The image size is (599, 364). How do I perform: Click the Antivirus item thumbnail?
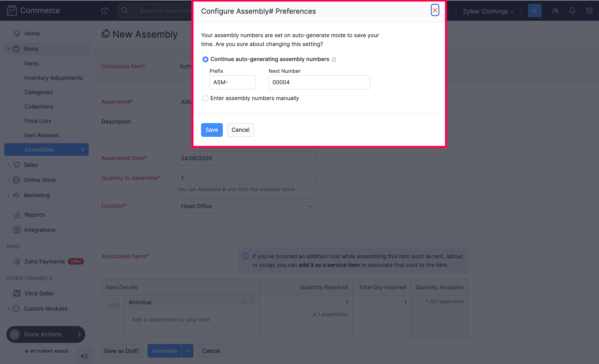click(x=113, y=304)
